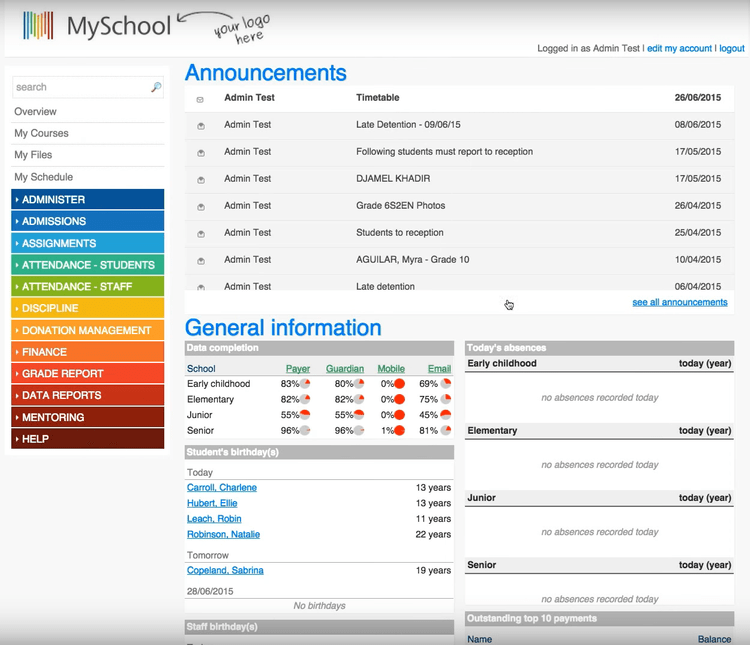Click envelope icon for Students to reception
The height and width of the screenshot is (645, 750).
pos(201,234)
